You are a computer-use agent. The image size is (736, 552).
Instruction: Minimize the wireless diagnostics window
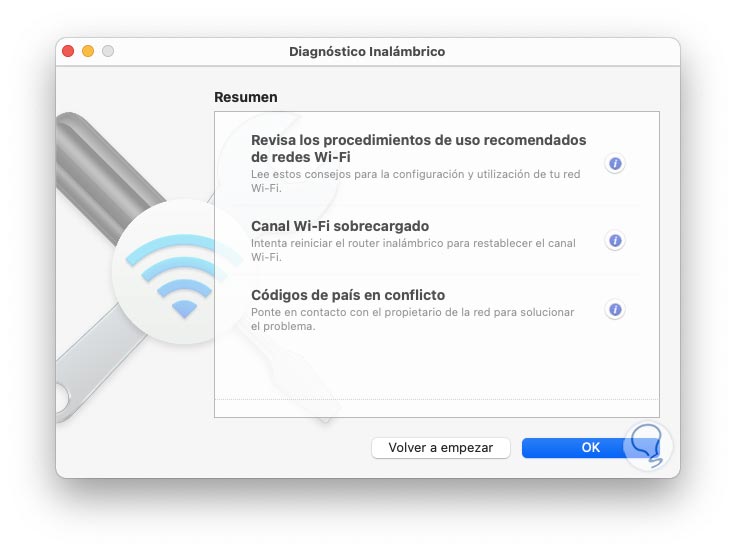(88, 51)
